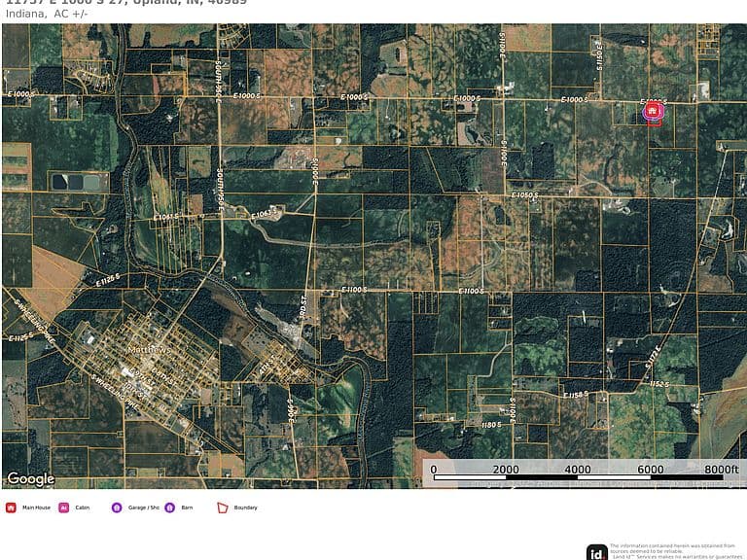747x560 pixels.
Task: Click the 'E 1061 S' road label
Action: [x=165, y=217]
